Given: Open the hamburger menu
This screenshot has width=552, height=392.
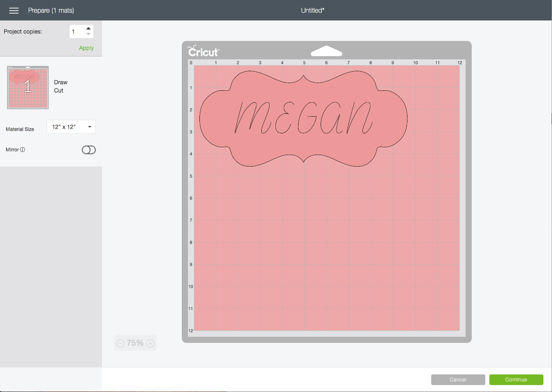Looking at the screenshot, I should tap(14, 11).
